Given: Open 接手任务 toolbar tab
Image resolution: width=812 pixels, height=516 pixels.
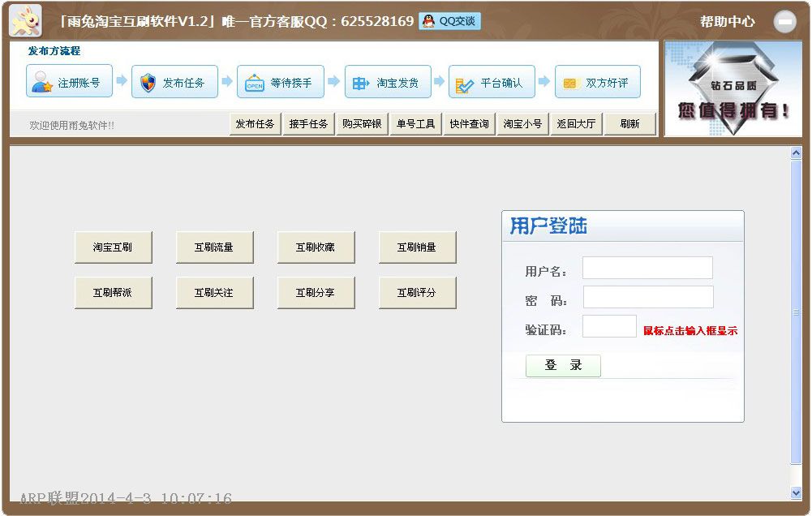Looking at the screenshot, I should [x=308, y=124].
